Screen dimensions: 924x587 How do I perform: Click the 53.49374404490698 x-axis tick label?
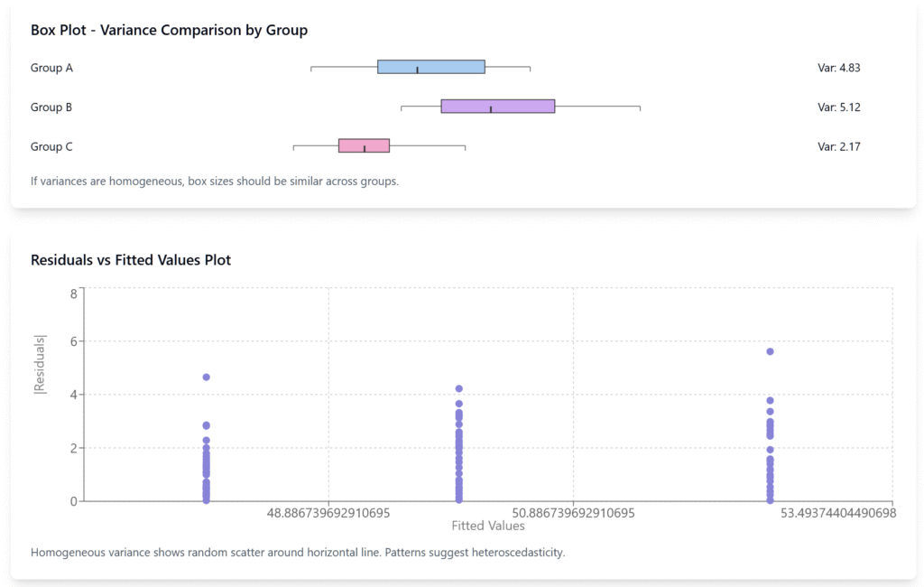point(838,513)
